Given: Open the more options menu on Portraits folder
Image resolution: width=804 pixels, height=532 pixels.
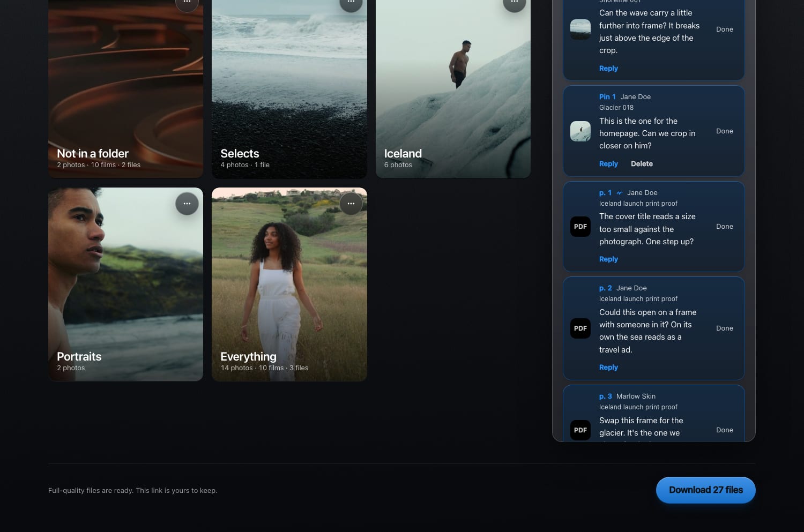Looking at the screenshot, I should [187, 204].
